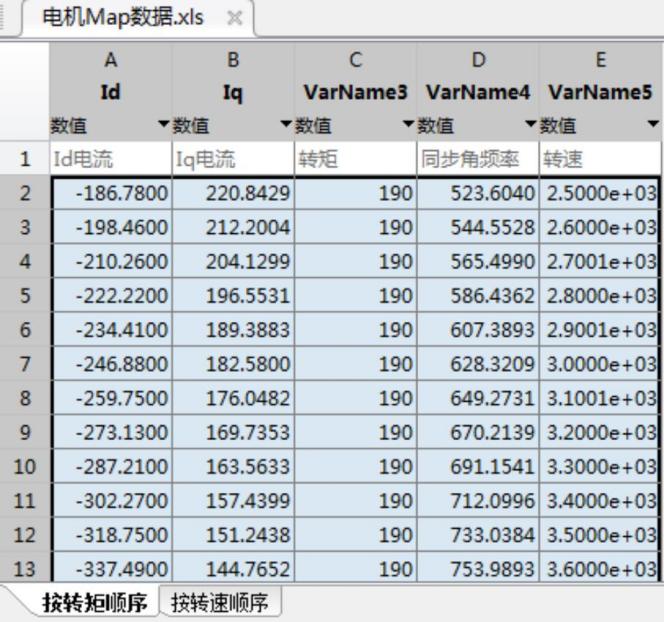
Task: Select cell with value 753.9893
Action: pos(478,567)
